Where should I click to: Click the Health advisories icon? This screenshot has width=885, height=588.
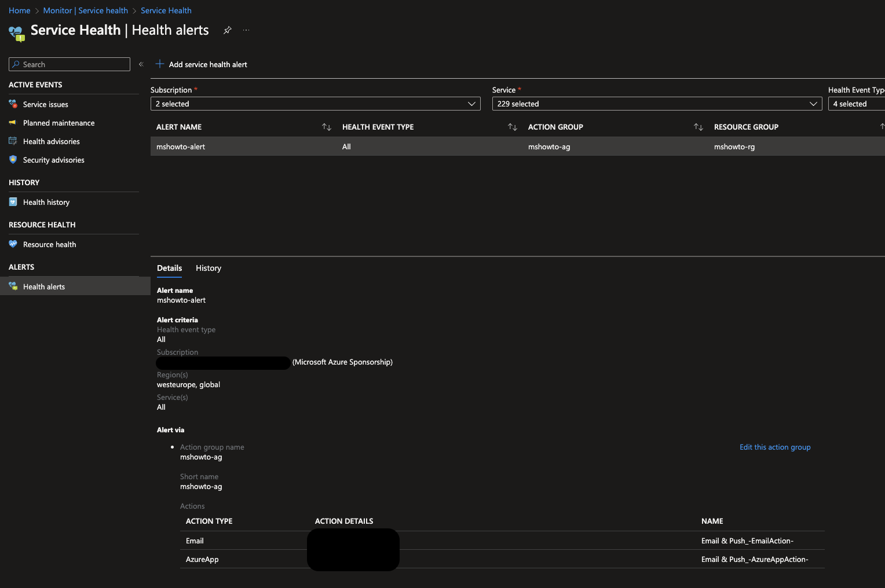[x=13, y=141]
